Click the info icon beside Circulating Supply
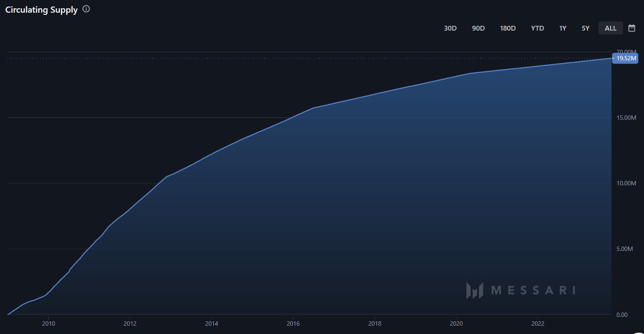 coord(86,8)
